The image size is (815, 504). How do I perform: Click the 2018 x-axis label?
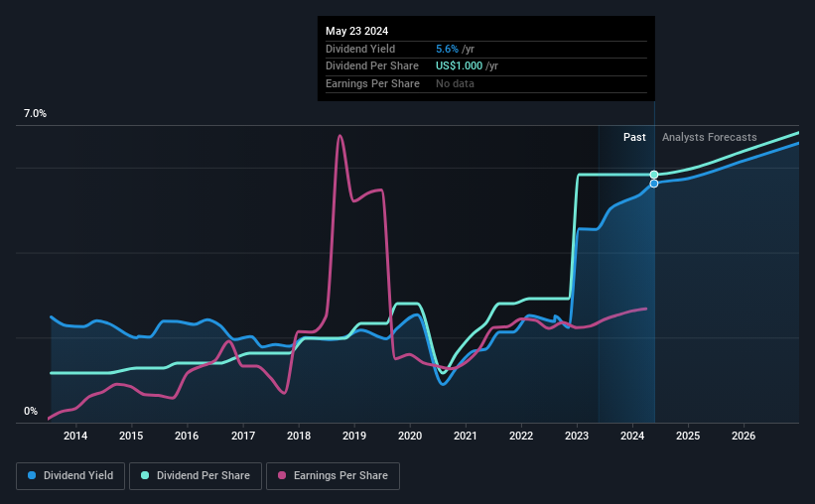(x=299, y=436)
